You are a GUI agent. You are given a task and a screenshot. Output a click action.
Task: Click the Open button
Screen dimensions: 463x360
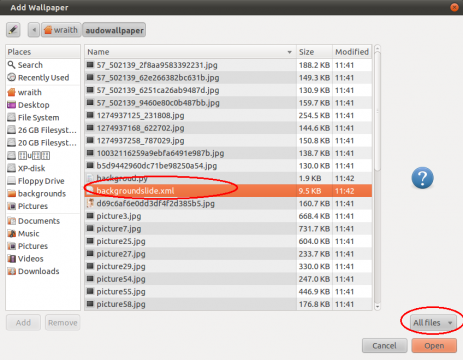click(x=434, y=346)
